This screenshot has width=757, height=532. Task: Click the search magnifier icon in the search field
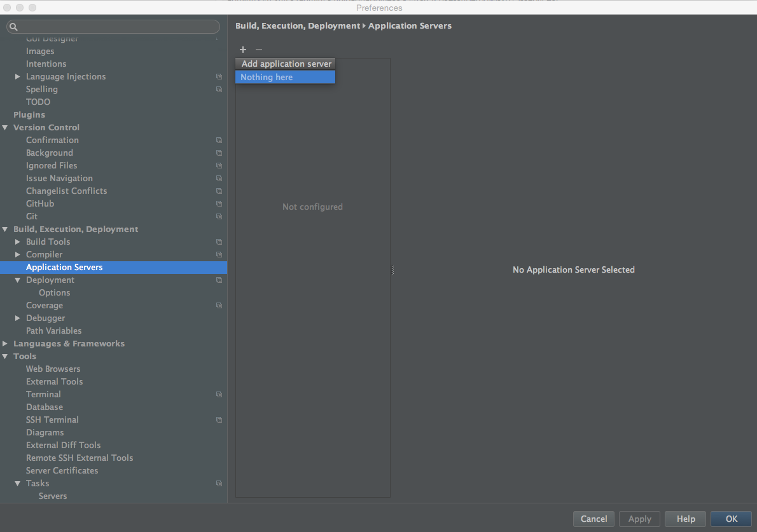[x=14, y=27]
